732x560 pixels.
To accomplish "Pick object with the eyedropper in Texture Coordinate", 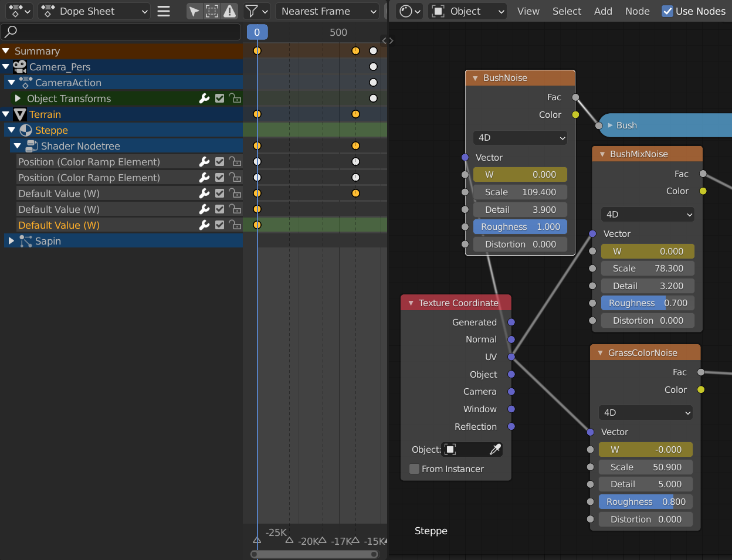I will [496, 449].
